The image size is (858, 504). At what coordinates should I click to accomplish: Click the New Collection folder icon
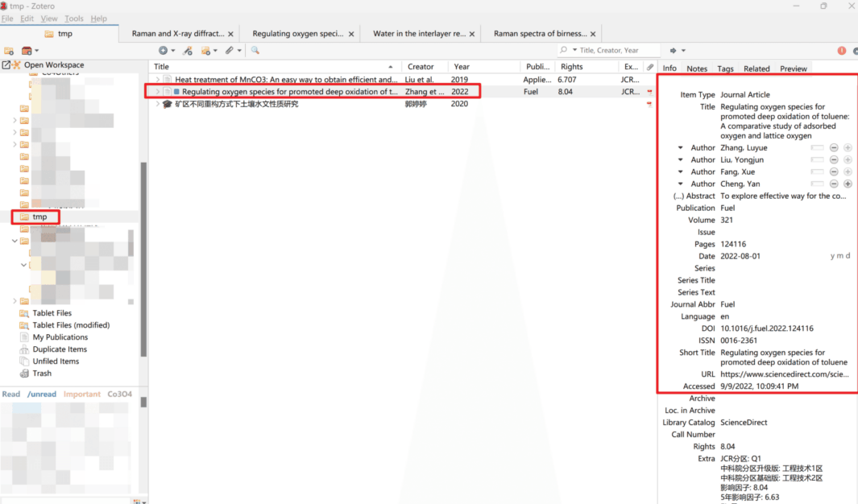9,51
